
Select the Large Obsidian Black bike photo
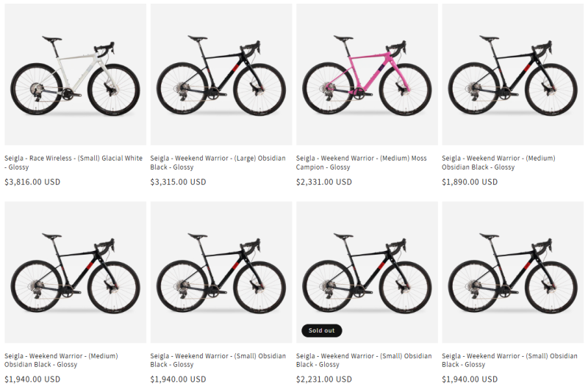[220, 74]
